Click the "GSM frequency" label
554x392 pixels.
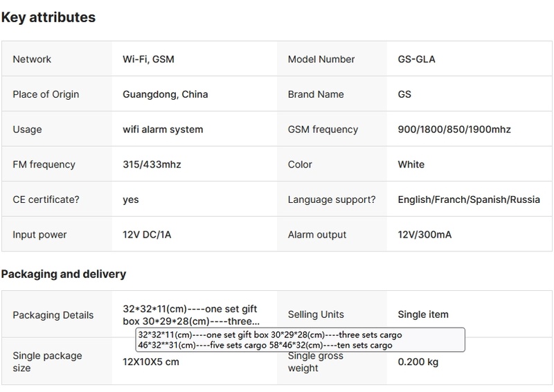(x=323, y=130)
